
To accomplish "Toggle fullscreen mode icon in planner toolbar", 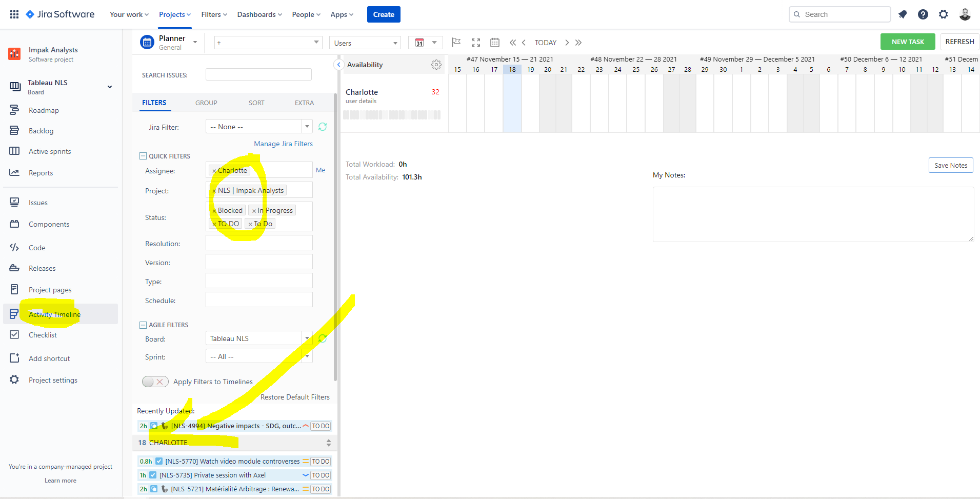I will click(x=476, y=43).
